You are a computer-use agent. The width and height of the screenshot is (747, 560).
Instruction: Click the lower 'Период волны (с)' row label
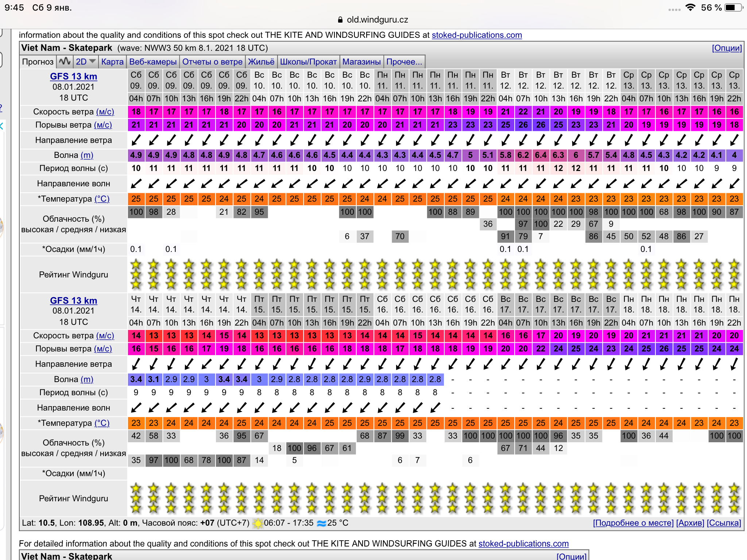(x=74, y=392)
